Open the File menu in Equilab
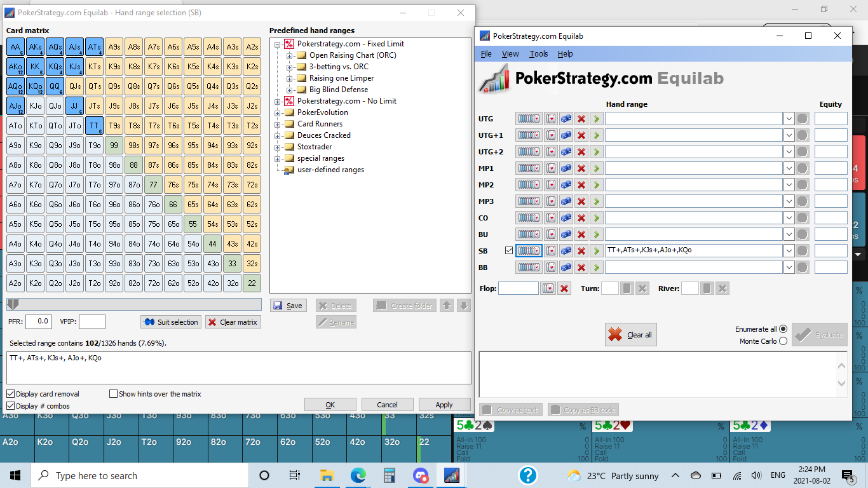Image resolution: width=868 pixels, height=488 pixels. pyautogui.click(x=486, y=54)
